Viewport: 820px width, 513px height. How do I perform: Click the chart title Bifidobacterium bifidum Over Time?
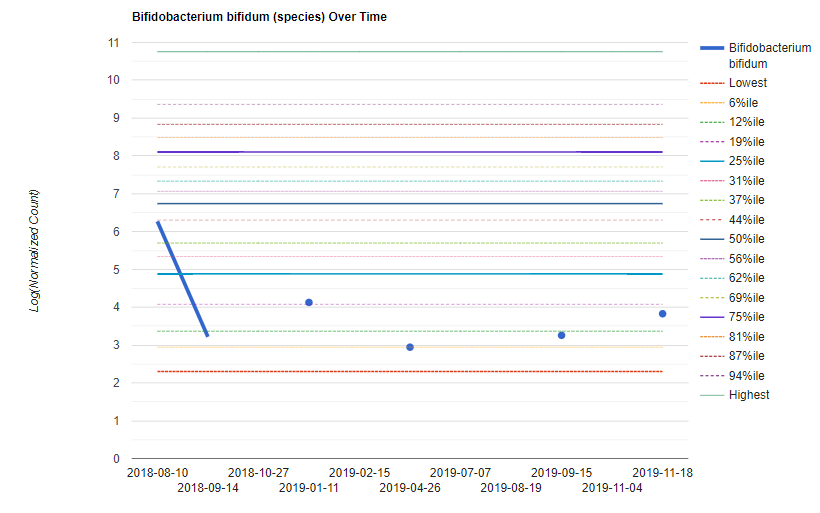coord(260,17)
